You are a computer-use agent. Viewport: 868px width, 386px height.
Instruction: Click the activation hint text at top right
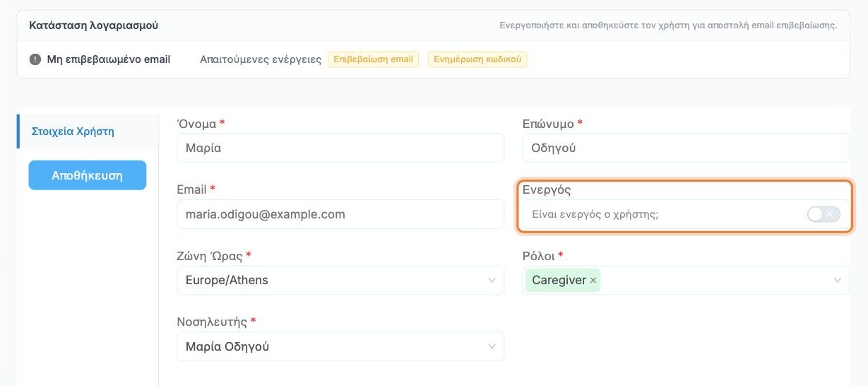[668, 25]
